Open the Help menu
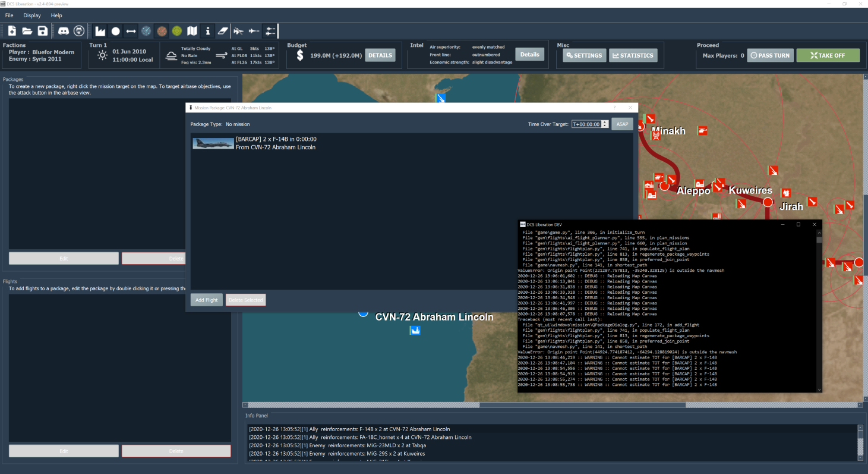The height and width of the screenshot is (474, 868). (56, 15)
